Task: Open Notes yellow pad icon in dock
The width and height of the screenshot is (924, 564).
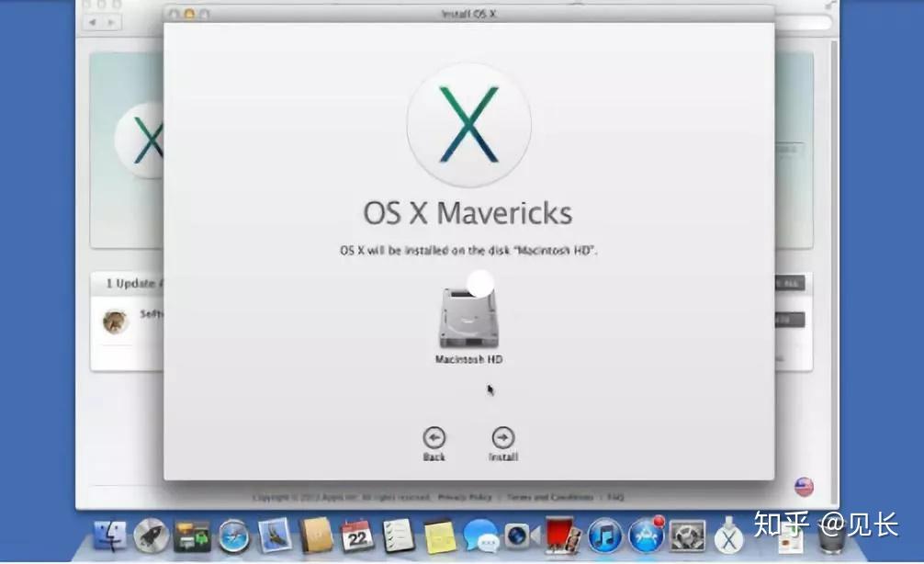Action: pyautogui.click(x=440, y=536)
